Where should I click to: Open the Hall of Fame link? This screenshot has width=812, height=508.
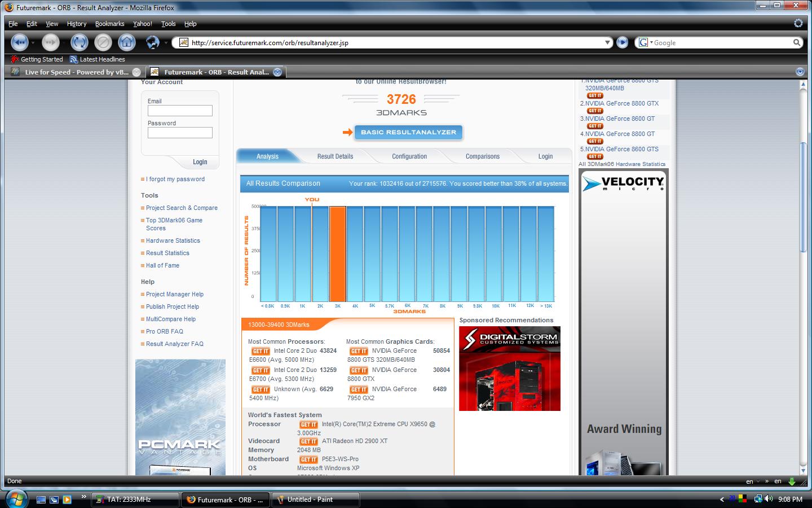tap(162, 266)
